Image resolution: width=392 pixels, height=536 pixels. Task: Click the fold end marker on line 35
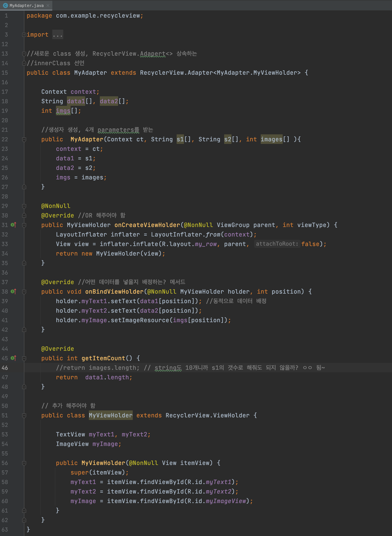(x=24, y=263)
